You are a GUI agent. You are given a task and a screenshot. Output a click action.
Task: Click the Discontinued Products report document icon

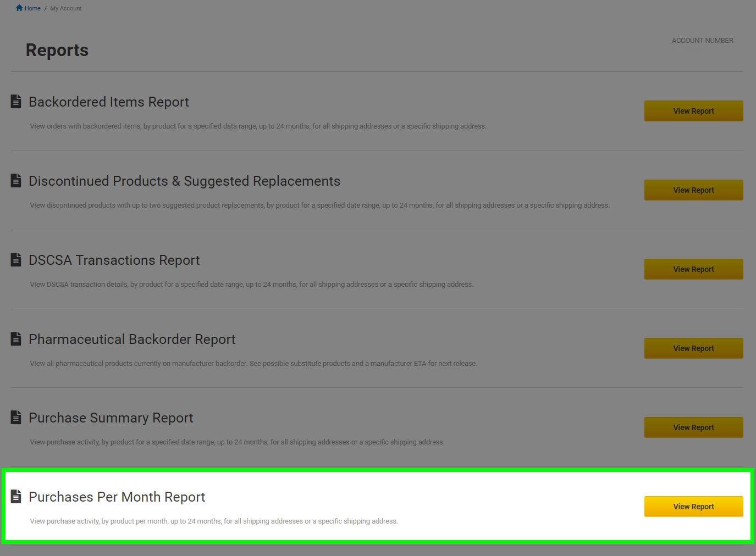tap(16, 181)
